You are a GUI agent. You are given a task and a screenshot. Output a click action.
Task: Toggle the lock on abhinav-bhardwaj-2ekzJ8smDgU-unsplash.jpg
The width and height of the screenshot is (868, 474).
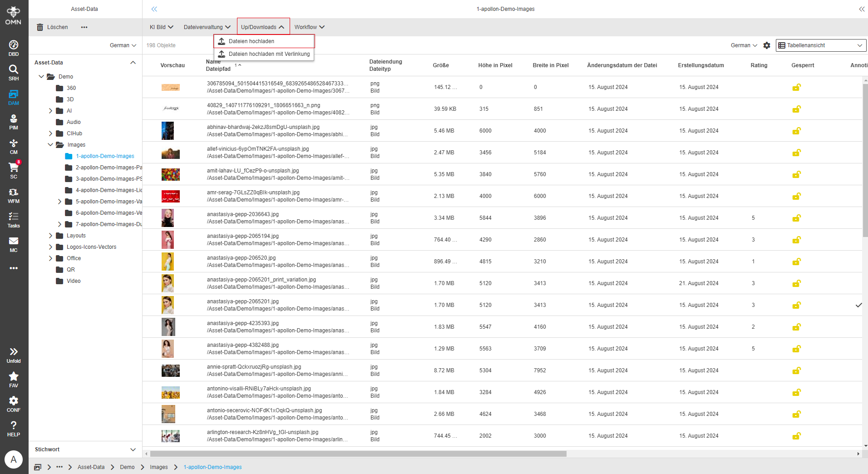797,131
